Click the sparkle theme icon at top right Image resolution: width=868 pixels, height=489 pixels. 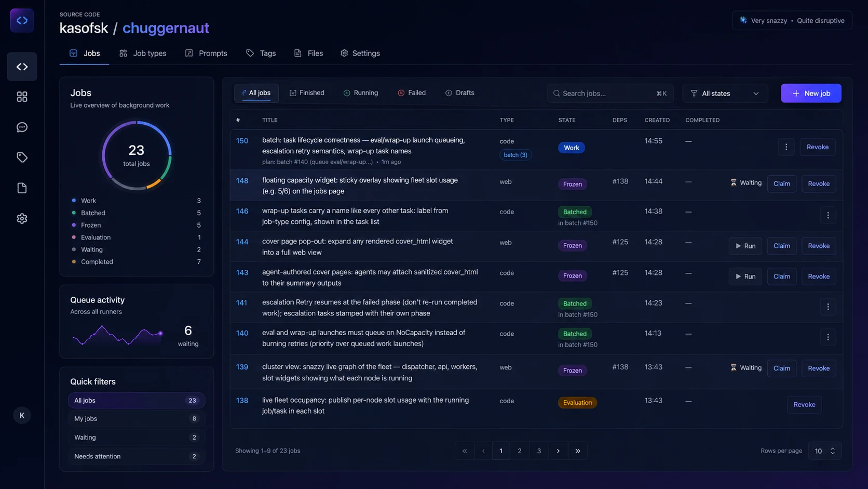pyautogui.click(x=743, y=20)
